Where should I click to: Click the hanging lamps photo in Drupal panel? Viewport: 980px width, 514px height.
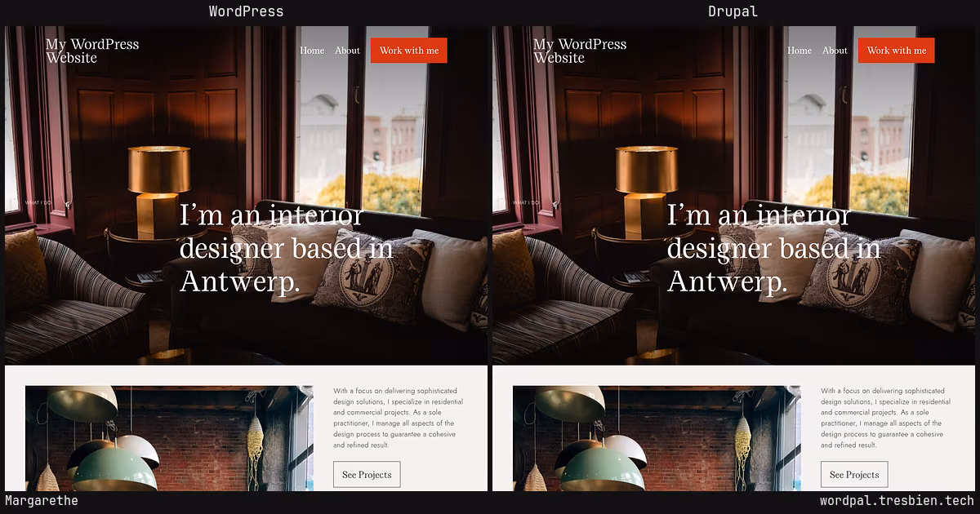pos(657,438)
